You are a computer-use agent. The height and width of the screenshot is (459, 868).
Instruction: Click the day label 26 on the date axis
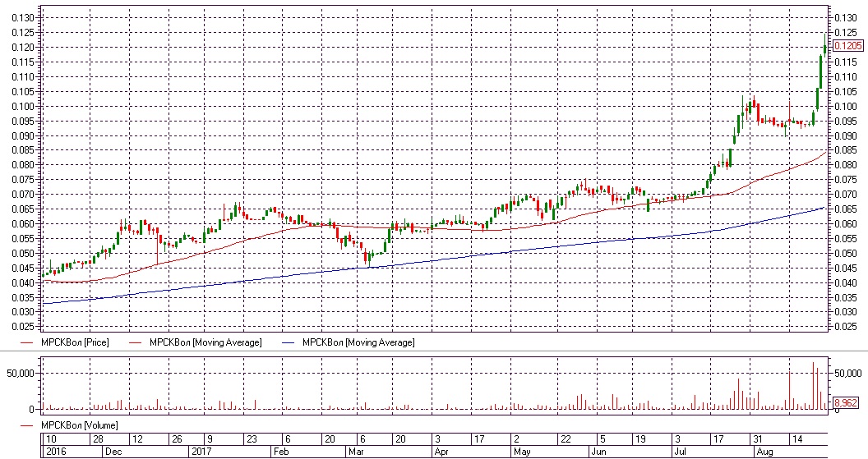(177, 439)
